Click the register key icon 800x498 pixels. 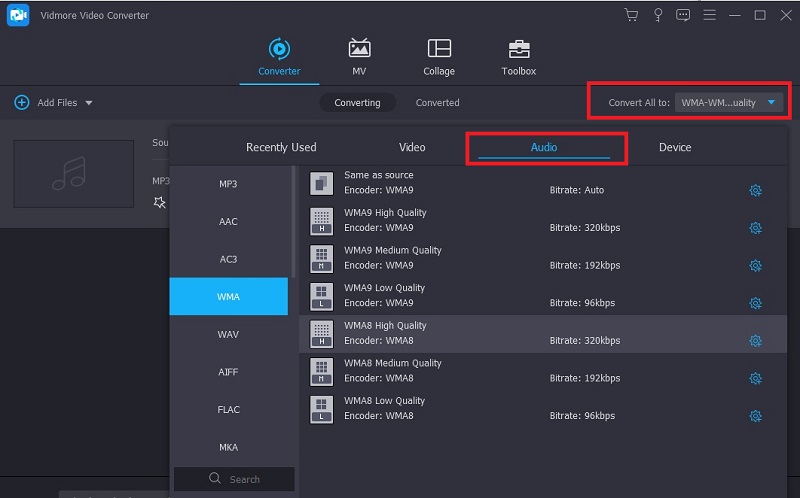click(x=658, y=15)
